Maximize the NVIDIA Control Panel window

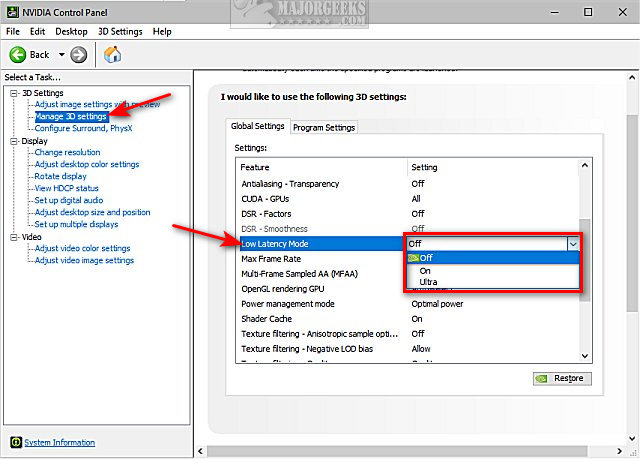tap(588, 12)
